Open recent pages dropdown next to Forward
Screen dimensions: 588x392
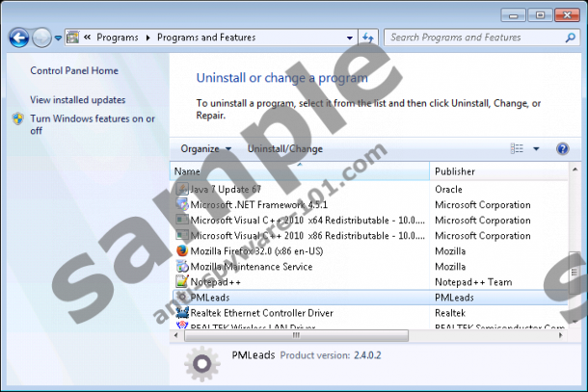tap(59, 38)
